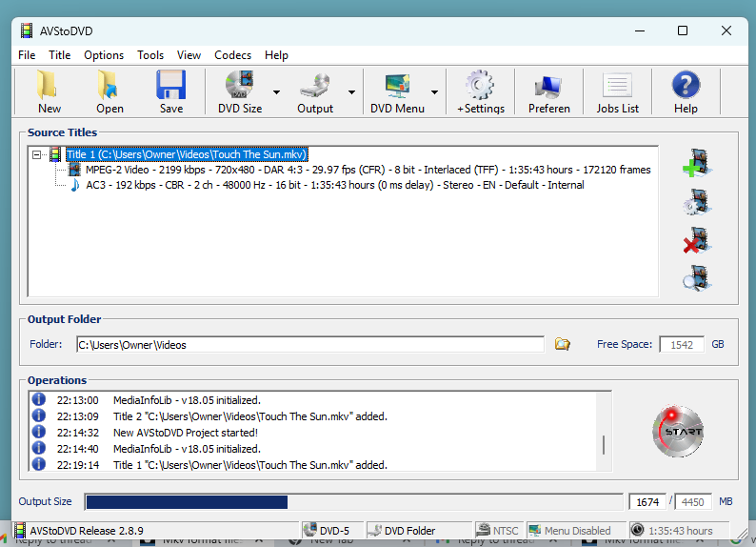756x547 pixels.
Task: Click the Menu Disabled status bar item
Action: [576, 530]
